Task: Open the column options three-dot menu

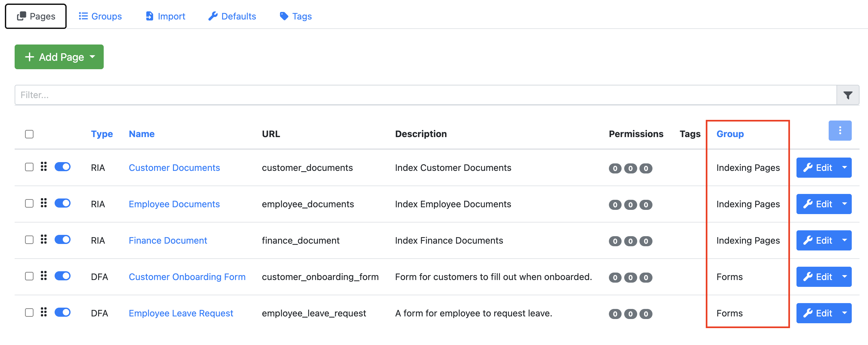Action: tap(840, 131)
